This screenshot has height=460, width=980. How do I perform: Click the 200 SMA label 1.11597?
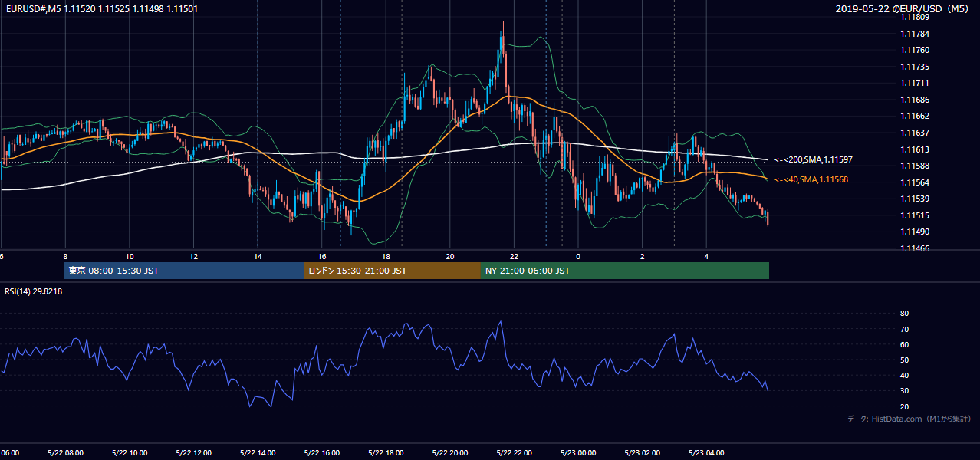pos(814,159)
